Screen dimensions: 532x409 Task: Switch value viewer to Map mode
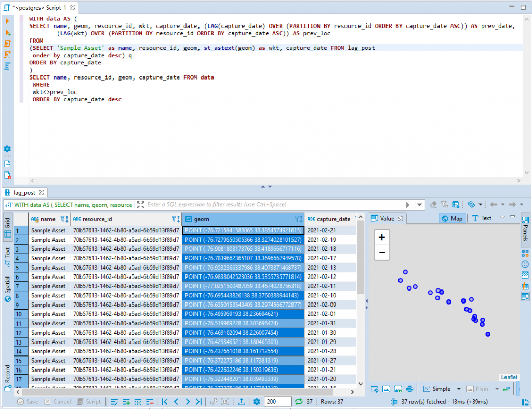tap(453, 219)
